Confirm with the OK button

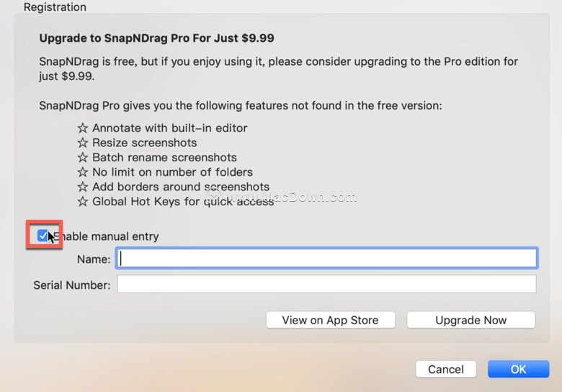tap(518, 369)
